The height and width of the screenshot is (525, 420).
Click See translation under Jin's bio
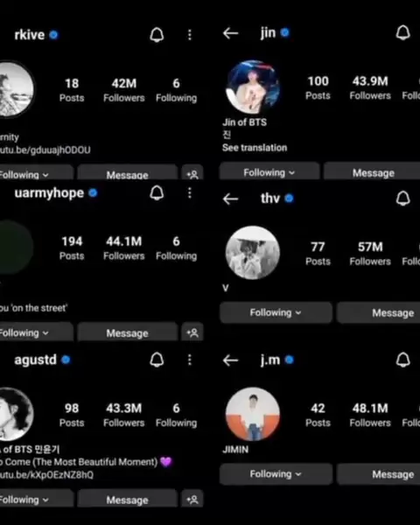pos(255,148)
